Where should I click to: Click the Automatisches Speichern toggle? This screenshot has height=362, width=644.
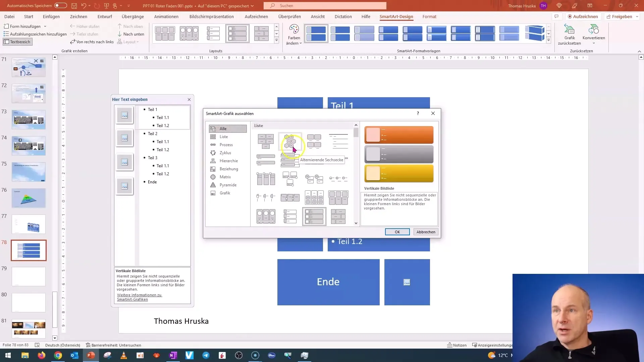pos(61,5)
